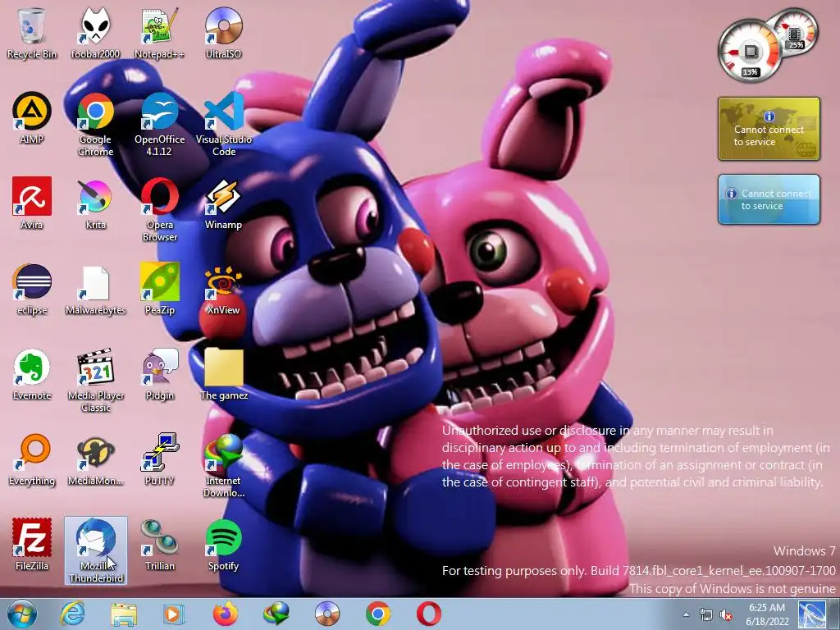This screenshot has width=840, height=630.
Task: Click the AIMP desktop shortcut
Action: point(32,118)
